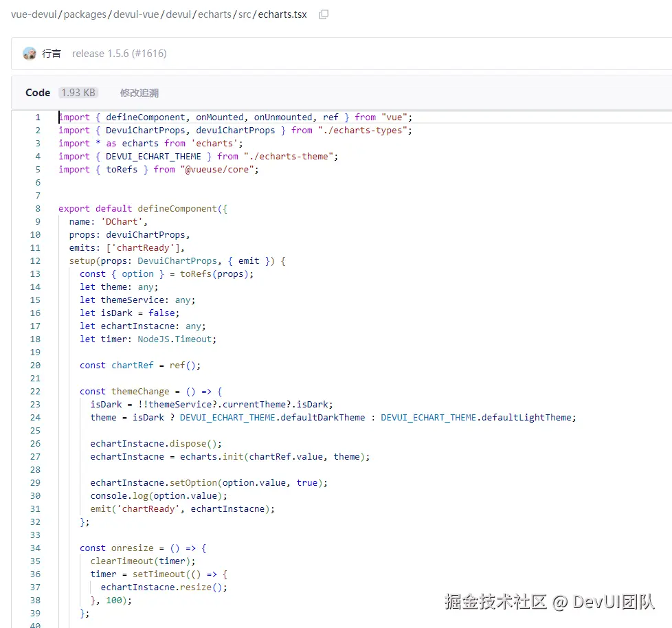
Task: Click dispose() call on line 26
Action: pyautogui.click(x=193, y=444)
